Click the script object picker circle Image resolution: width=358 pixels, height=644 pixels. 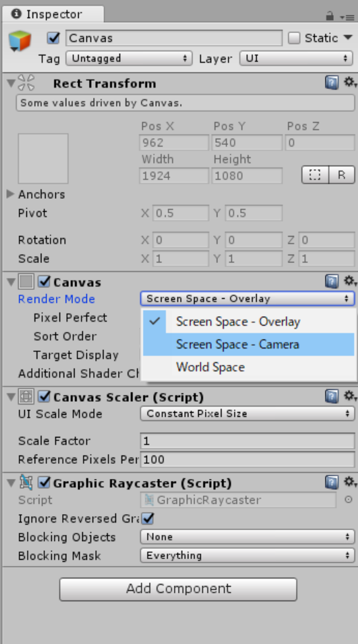348,500
